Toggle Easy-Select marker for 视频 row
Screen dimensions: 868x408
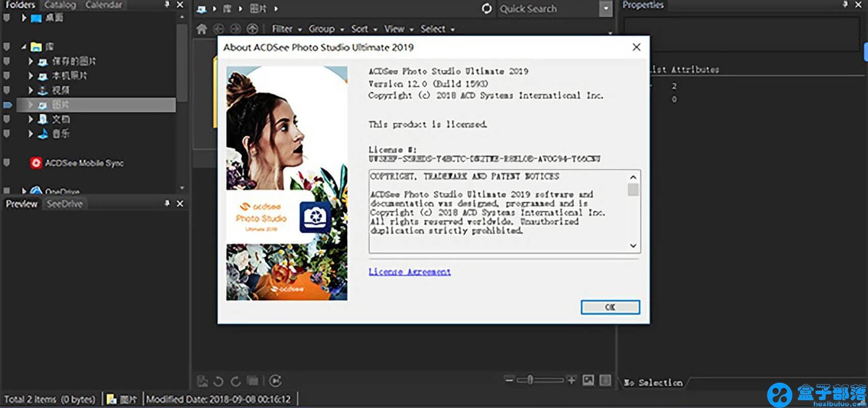click(7, 90)
